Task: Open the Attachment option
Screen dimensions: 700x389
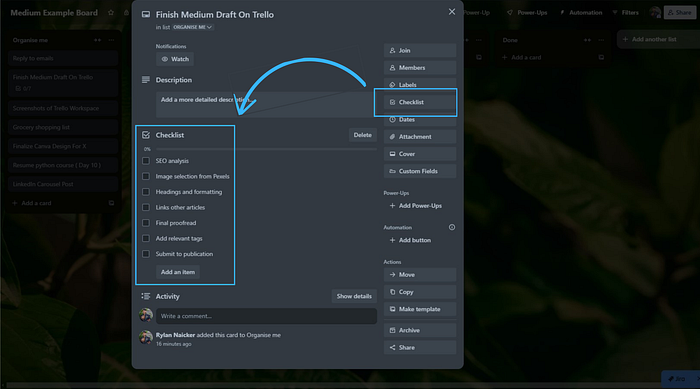Action: pos(420,137)
